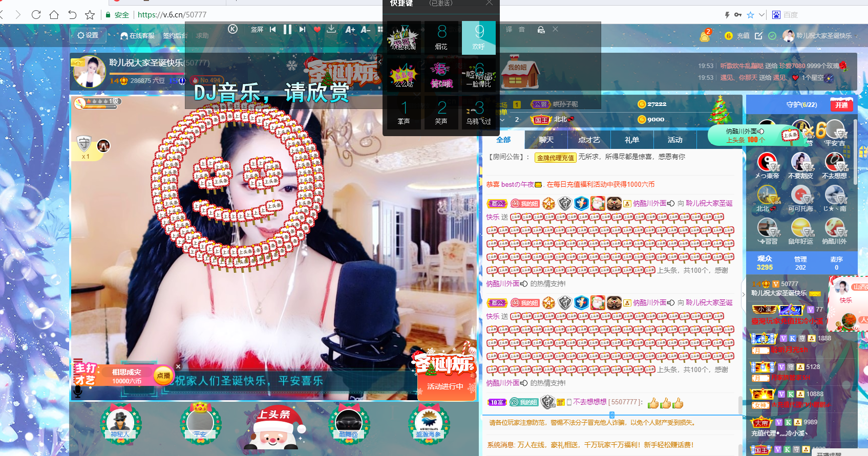Bookmark page with blue star icon
The image size is (868, 456).
click(750, 15)
